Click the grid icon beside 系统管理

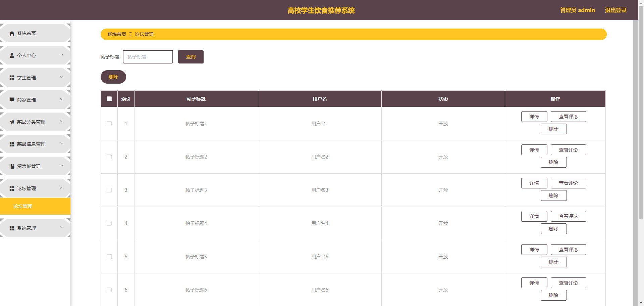(x=12, y=228)
